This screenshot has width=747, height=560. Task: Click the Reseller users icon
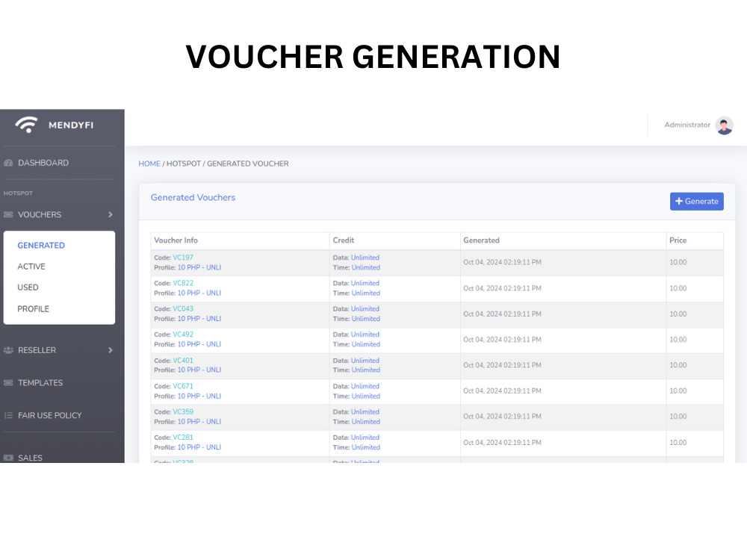coord(8,350)
